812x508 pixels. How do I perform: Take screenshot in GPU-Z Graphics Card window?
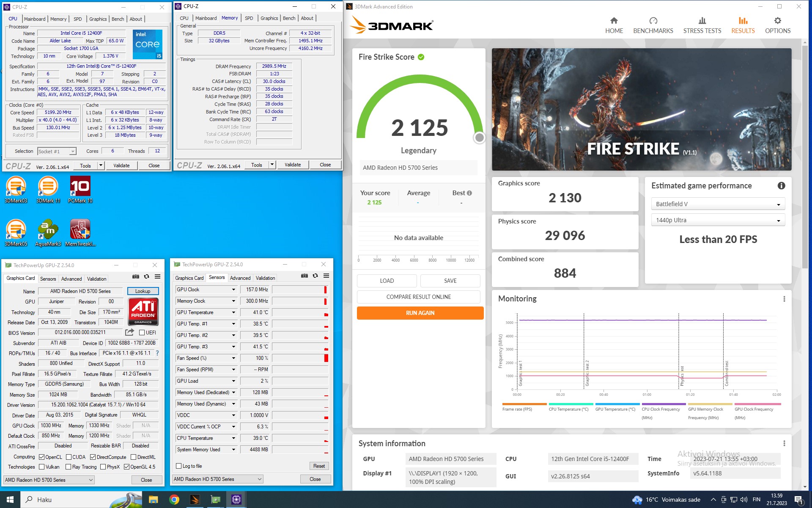tap(135, 277)
